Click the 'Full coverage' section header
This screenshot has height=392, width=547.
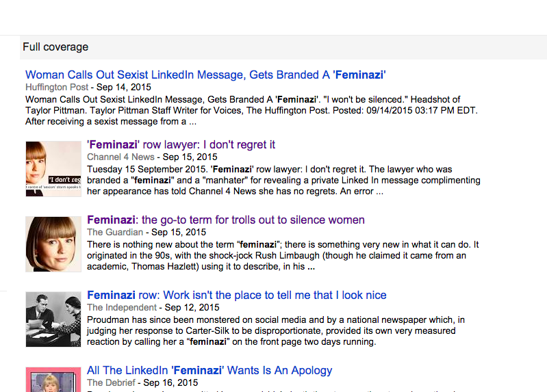point(55,47)
